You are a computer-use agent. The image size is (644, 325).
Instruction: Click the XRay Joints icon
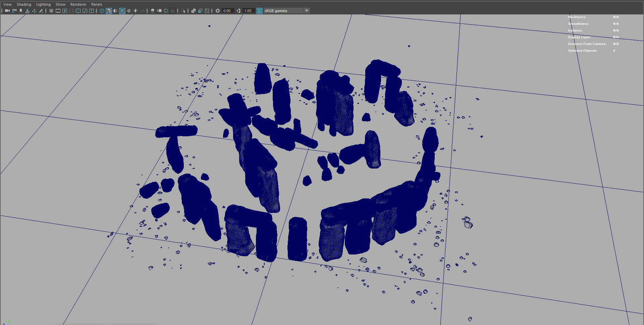(x=207, y=11)
